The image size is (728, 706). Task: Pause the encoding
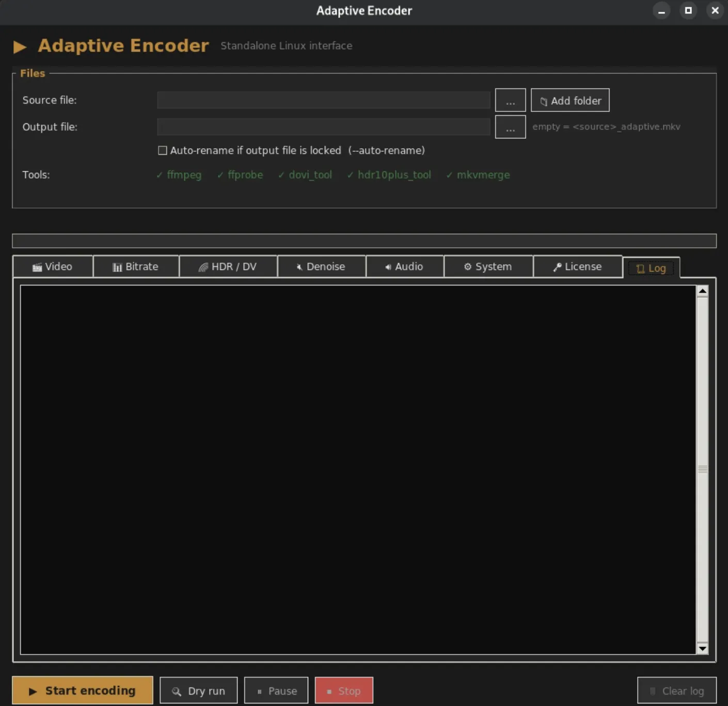point(276,691)
